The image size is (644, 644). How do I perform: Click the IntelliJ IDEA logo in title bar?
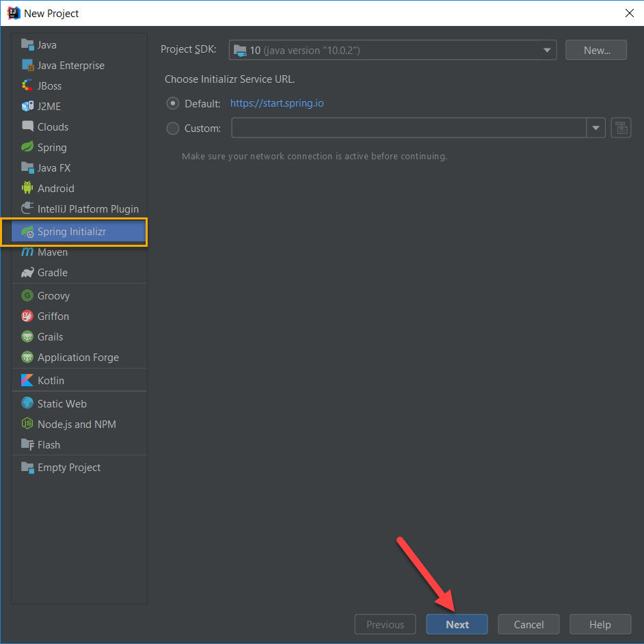[14, 13]
